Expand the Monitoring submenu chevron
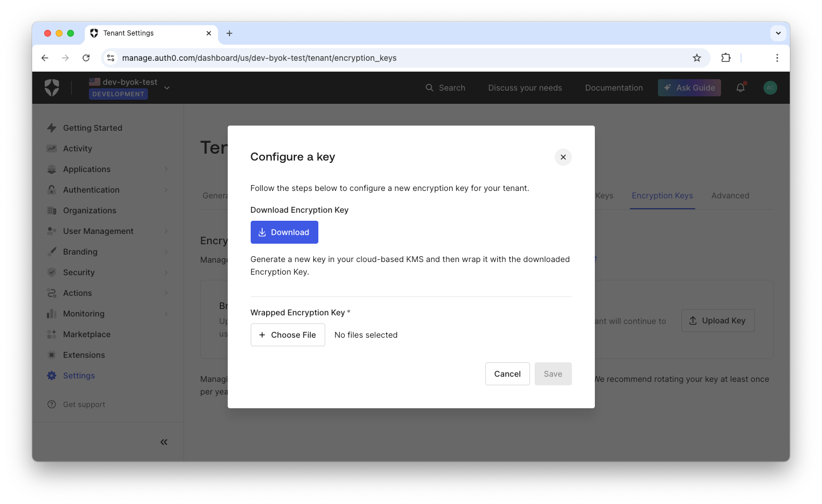The width and height of the screenshot is (822, 504). [166, 314]
